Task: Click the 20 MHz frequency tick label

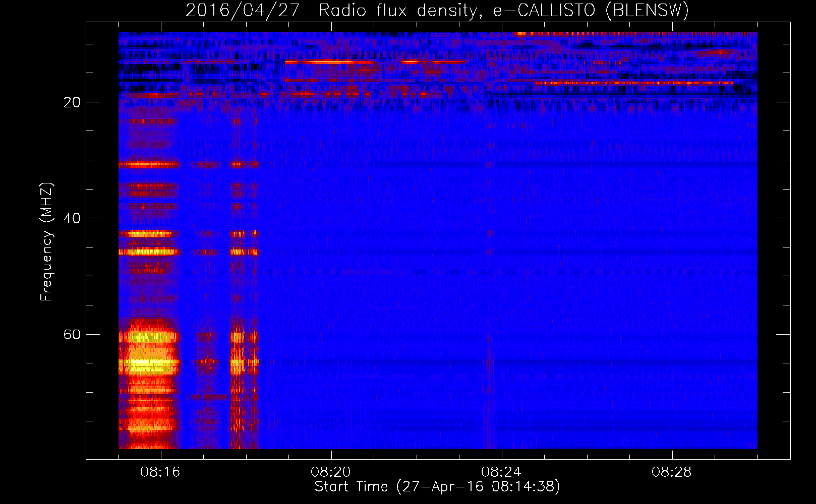Action: click(72, 102)
